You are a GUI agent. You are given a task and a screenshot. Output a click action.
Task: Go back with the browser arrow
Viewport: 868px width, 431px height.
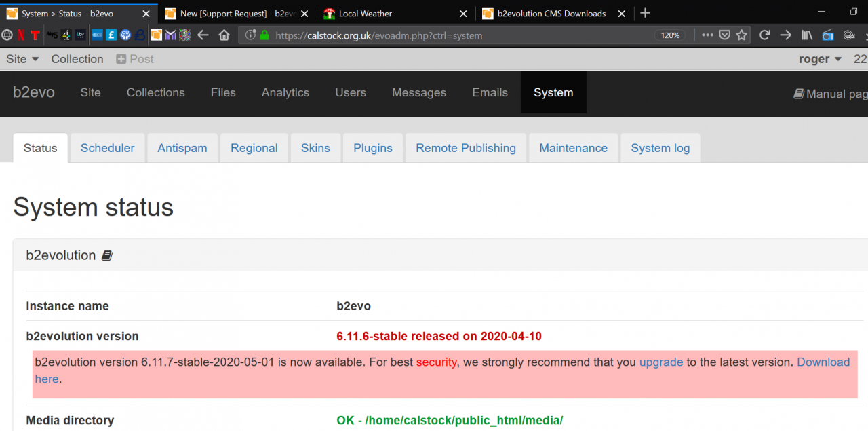coord(202,35)
